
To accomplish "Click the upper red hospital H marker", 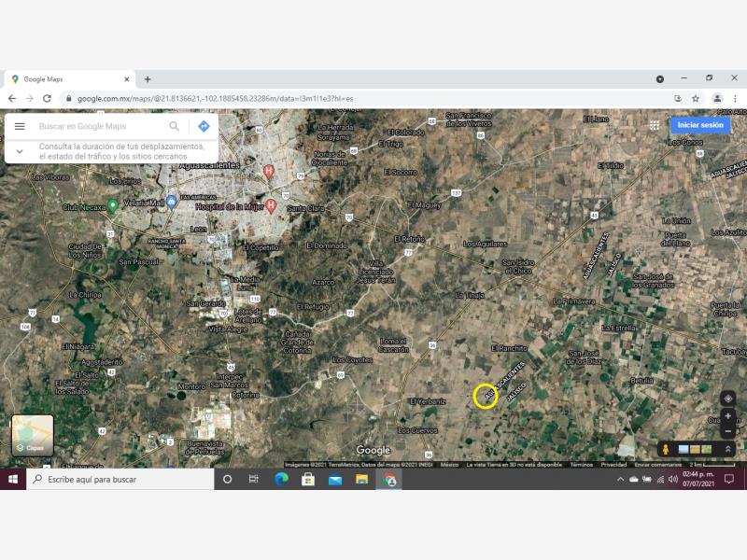I will click(x=269, y=172).
